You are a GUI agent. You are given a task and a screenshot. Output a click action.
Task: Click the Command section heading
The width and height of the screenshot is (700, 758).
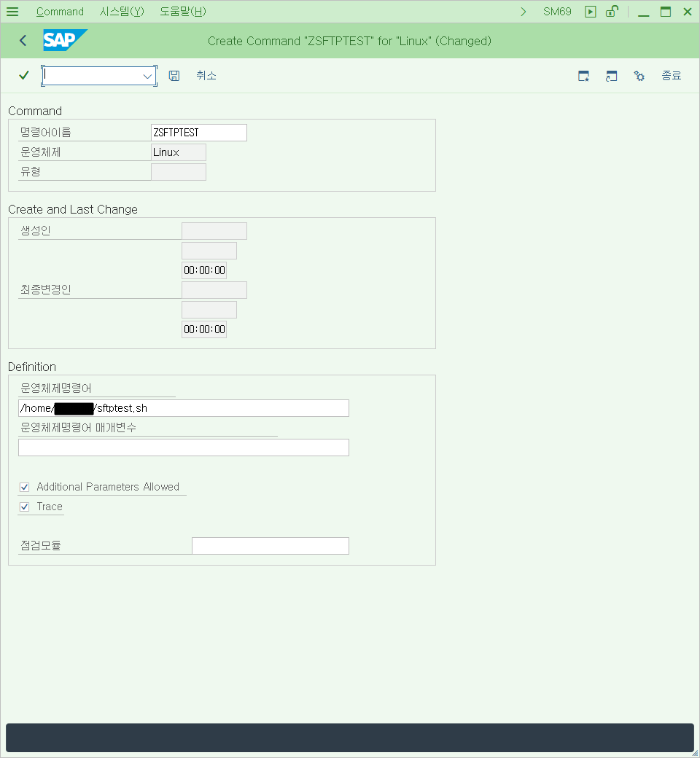[35, 112]
